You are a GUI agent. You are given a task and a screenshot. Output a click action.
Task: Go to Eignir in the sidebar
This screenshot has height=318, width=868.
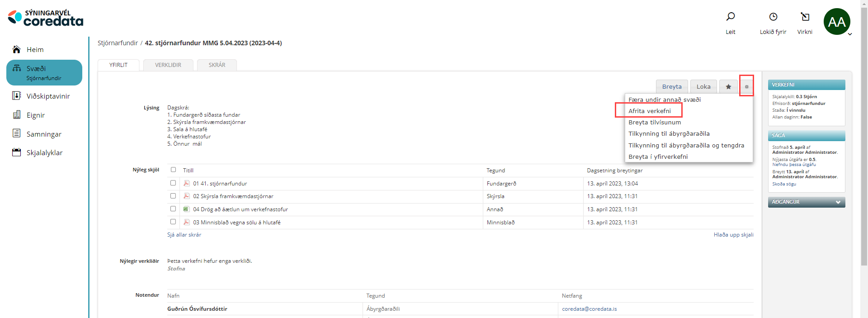[x=35, y=115]
